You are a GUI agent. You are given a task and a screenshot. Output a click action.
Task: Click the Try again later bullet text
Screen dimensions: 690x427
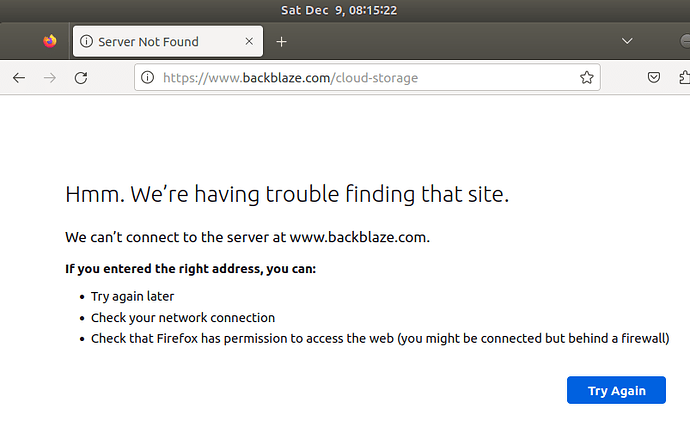click(132, 296)
